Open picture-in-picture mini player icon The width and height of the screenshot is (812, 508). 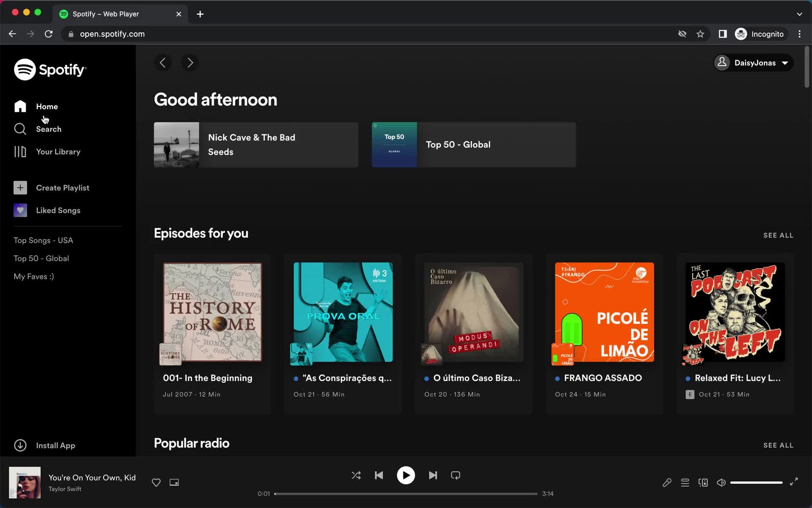click(x=174, y=483)
